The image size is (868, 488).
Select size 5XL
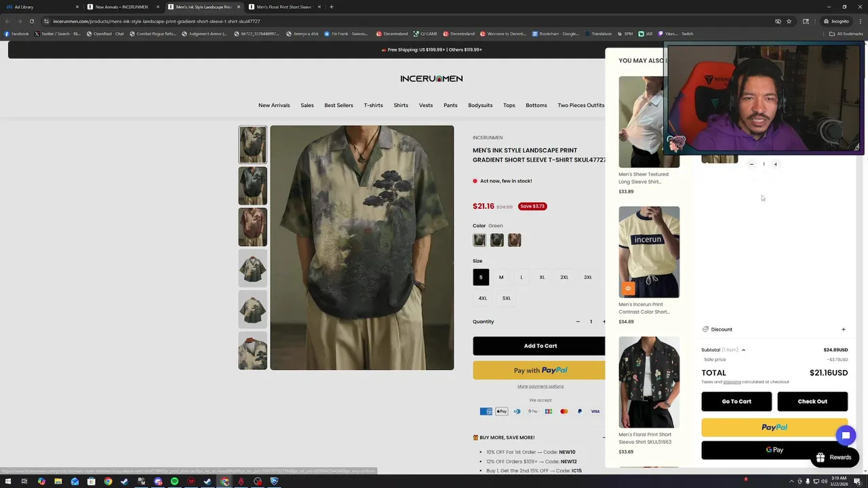(507, 298)
